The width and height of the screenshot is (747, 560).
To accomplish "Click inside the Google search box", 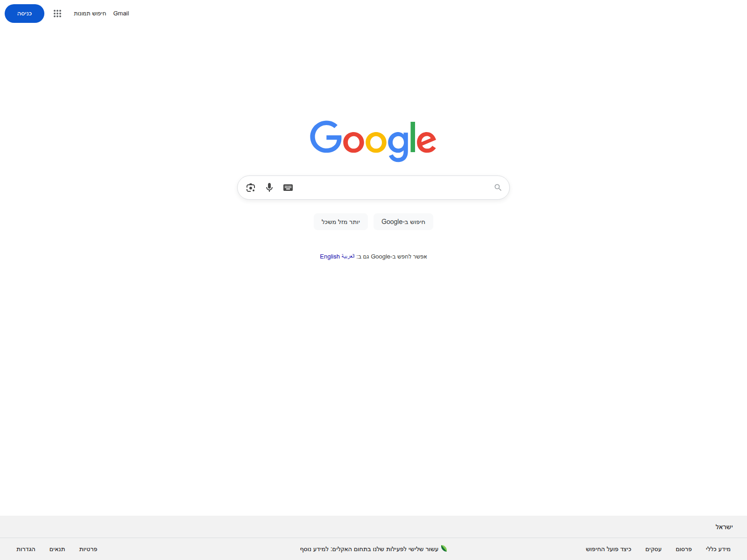I will click(x=392, y=188).
